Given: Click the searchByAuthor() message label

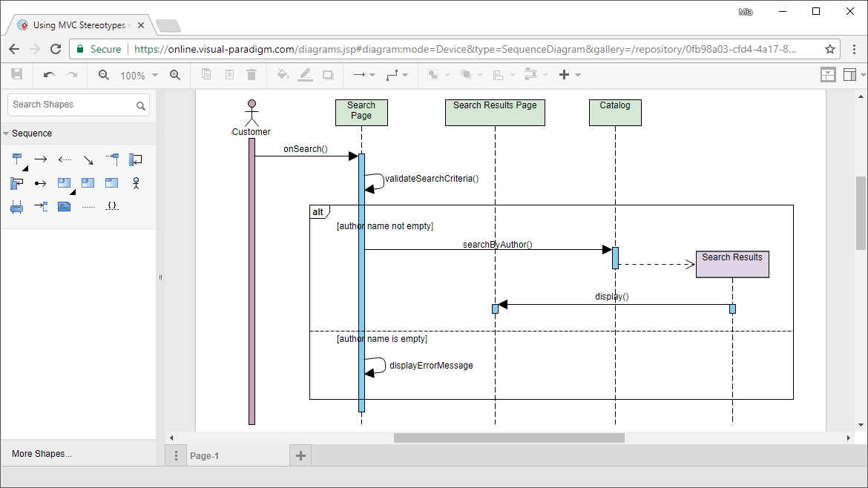Looking at the screenshot, I should [x=498, y=245].
